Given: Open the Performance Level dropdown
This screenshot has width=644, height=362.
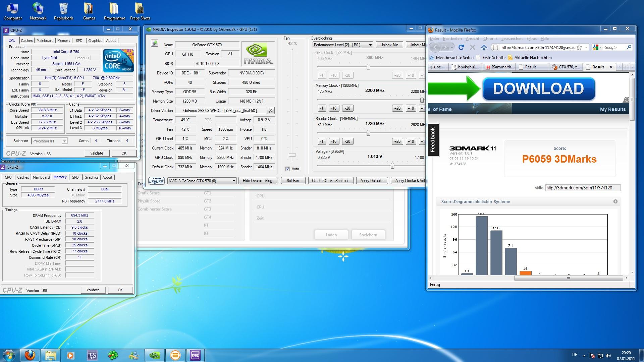Looking at the screenshot, I should click(x=342, y=45).
